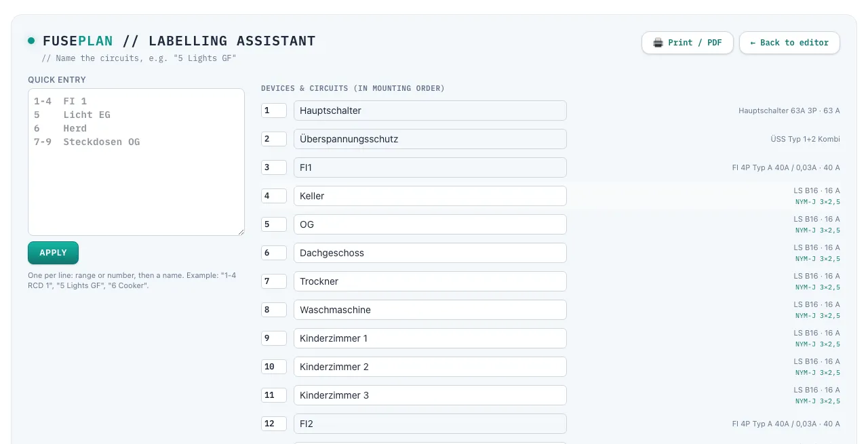Click the number field showing 7
Viewport: 868px width, 444px height.
[274, 281]
